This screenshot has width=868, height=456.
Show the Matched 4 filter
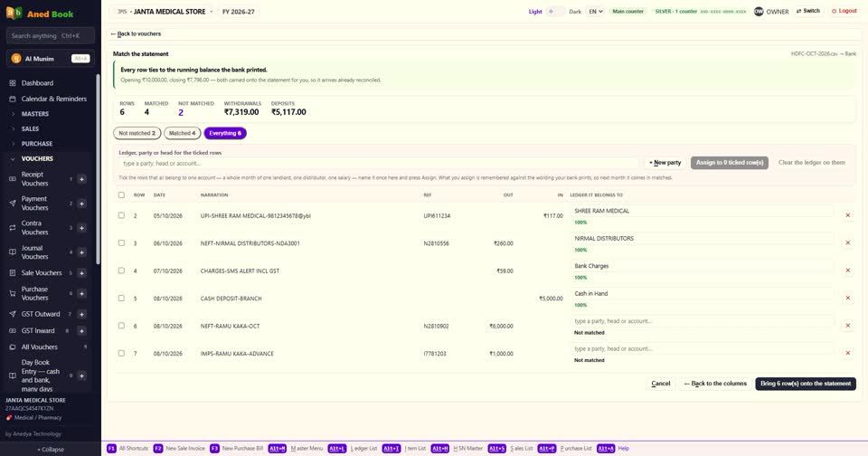[182, 133]
